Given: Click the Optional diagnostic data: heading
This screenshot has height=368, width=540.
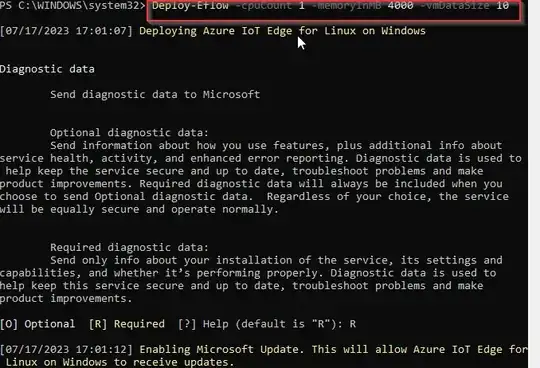Looking at the screenshot, I should [129, 133].
